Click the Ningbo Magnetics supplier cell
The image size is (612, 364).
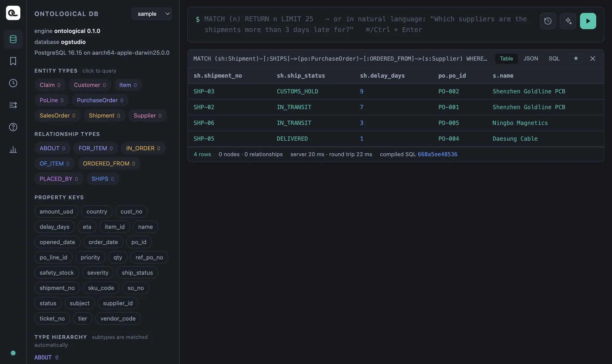[x=520, y=123]
